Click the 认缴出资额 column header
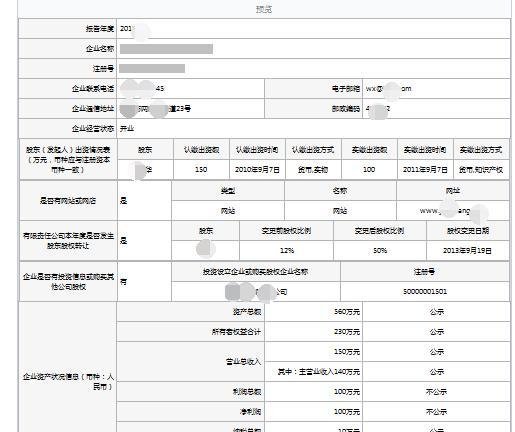This screenshot has height=432, width=515. 201,150
